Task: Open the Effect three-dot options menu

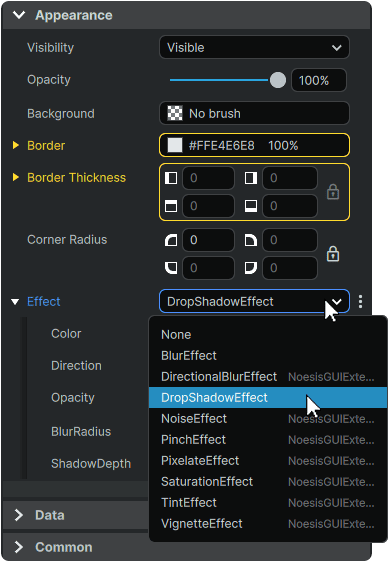Action: click(x=360, y=301)
